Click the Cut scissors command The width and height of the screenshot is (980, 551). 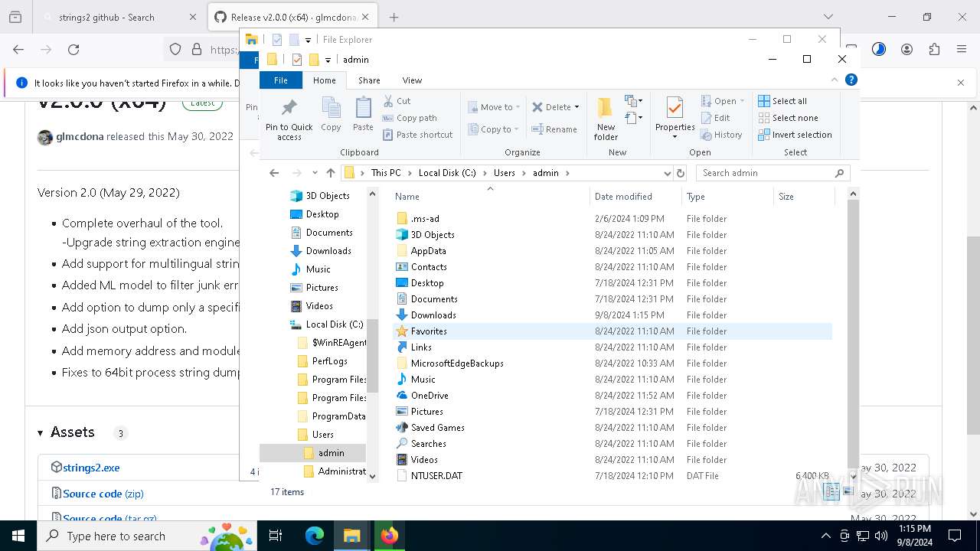[x=397, y=101]
